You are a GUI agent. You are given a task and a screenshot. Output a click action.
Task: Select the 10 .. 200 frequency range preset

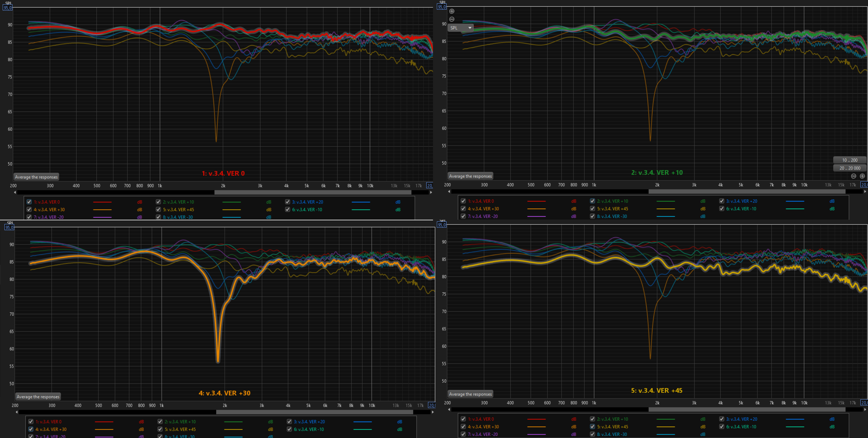coord(850,160)
